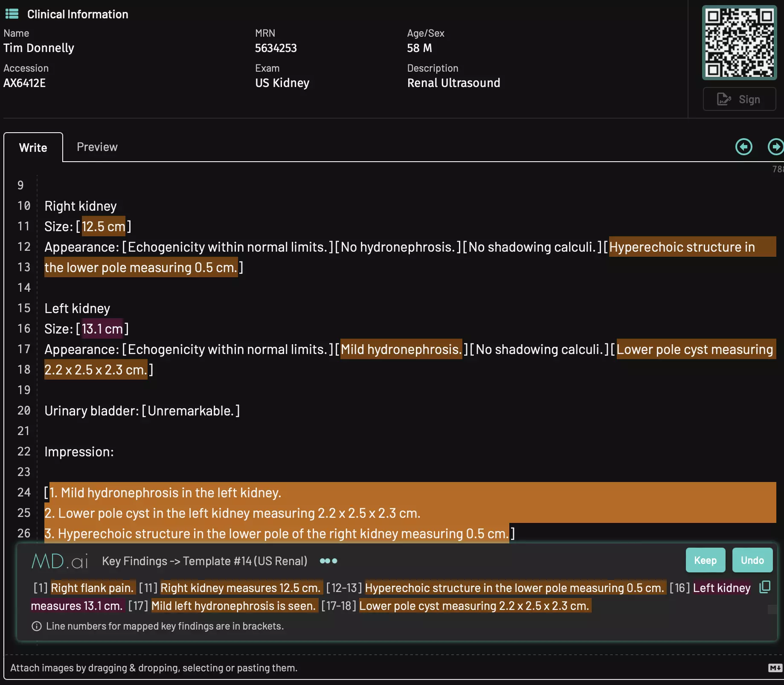Click Keep to accept AI suggestions

[x=705, y=560]
